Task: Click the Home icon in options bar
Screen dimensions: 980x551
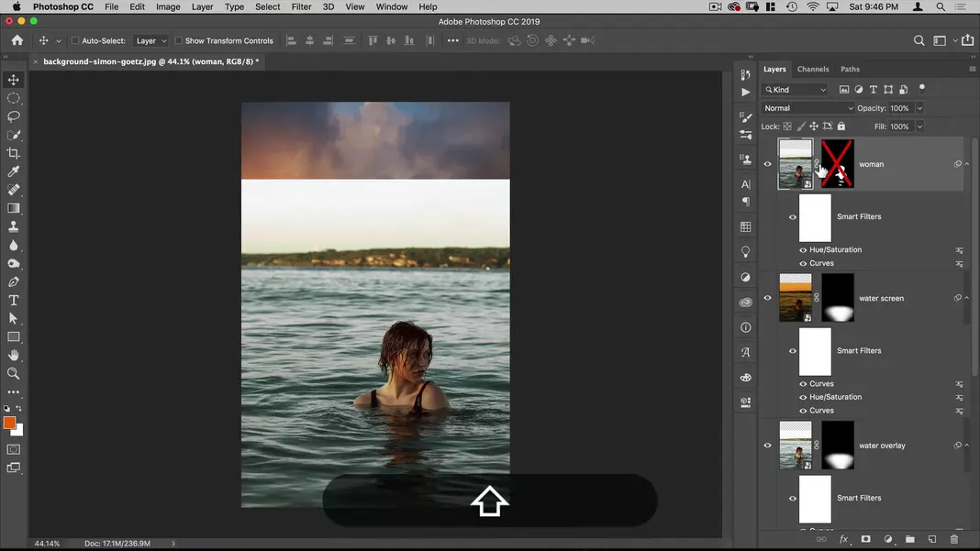Action: point(17,40)
